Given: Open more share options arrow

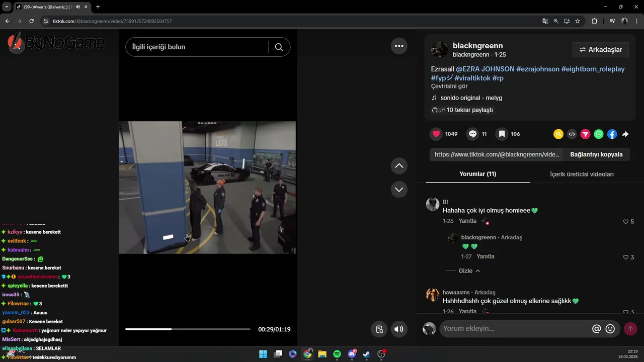Looking at the screenshot, I should 625,134.
